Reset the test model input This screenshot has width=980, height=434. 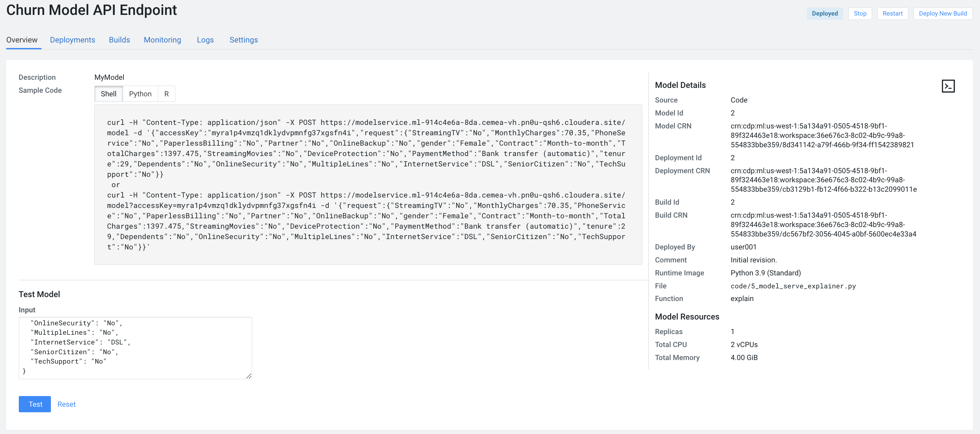pyautogui.click(x=66, y=404)
